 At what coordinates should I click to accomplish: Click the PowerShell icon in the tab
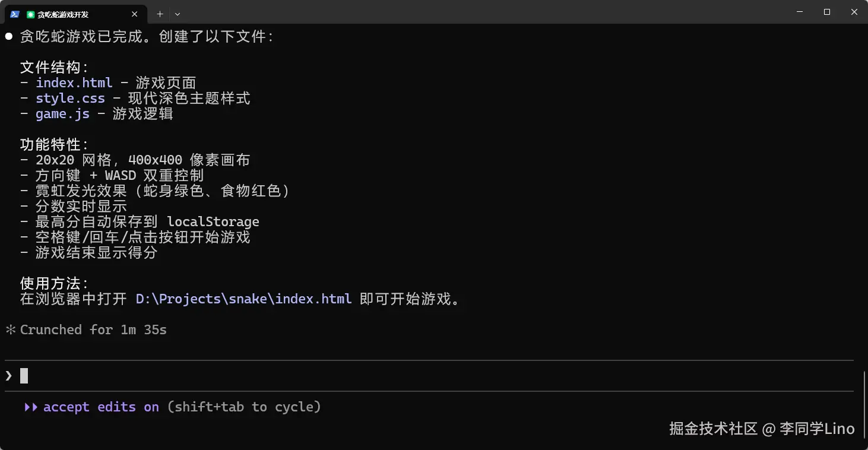[x=15, y=14]
